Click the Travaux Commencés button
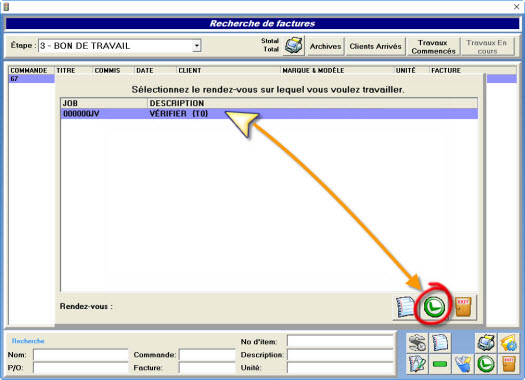Screen dimensions: 525x380 click(x=433, y=46)
